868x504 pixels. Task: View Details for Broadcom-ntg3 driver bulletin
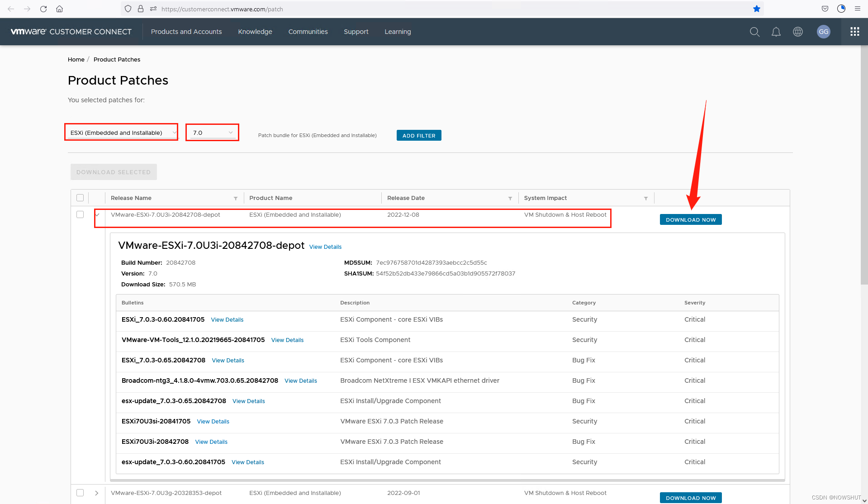(x=301, y=381)
